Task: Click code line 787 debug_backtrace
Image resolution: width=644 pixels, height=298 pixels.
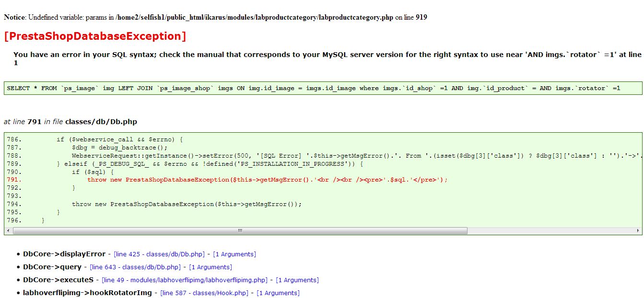Action: pos(120,148)
